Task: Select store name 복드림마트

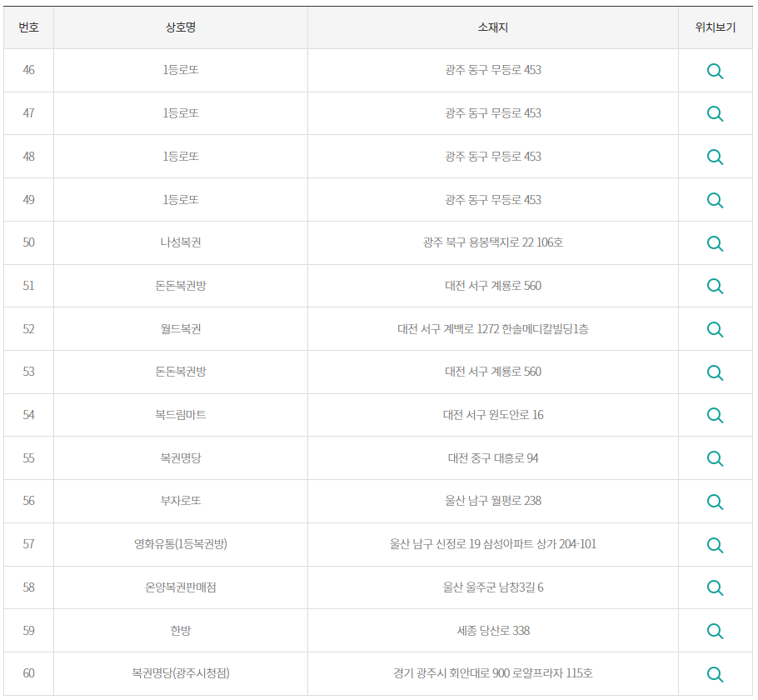Action: [x=180, y=415]
